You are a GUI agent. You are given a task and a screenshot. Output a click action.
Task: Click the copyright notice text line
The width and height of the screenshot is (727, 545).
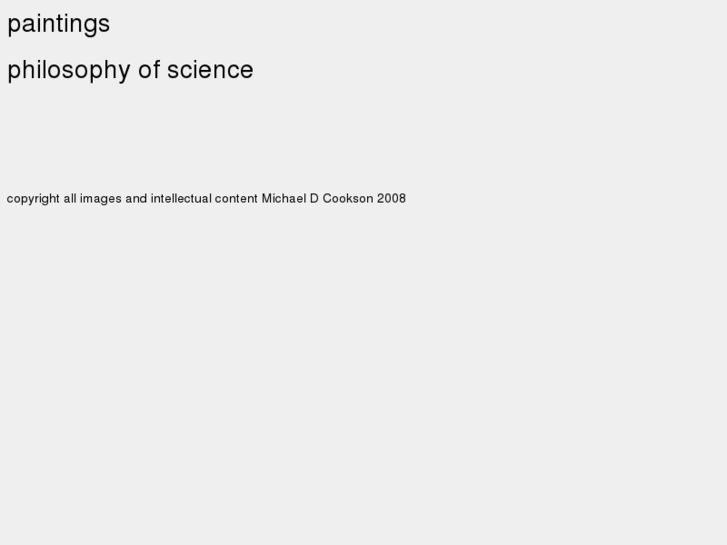click(x=206, y=198)
